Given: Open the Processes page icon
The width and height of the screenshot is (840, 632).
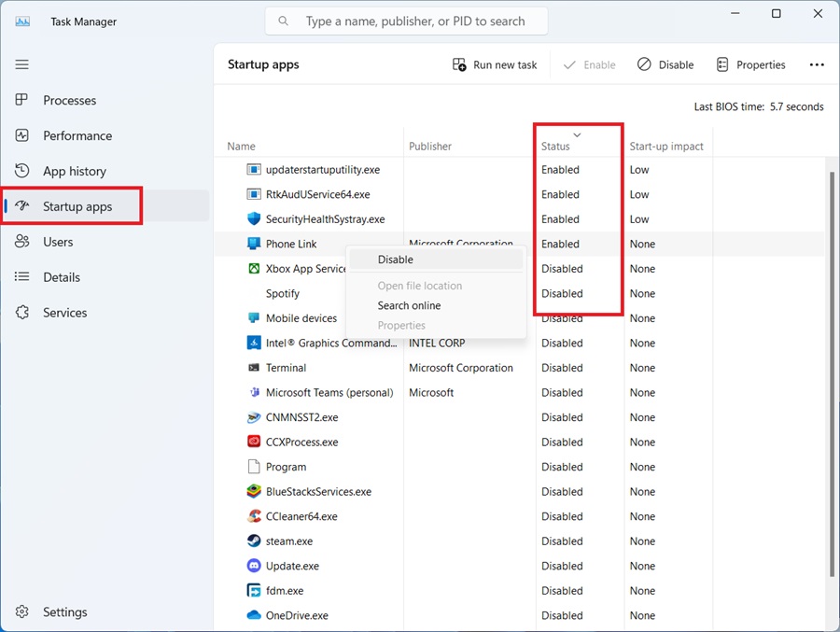Looking at the screenshot, I should [x=22, y=100].
